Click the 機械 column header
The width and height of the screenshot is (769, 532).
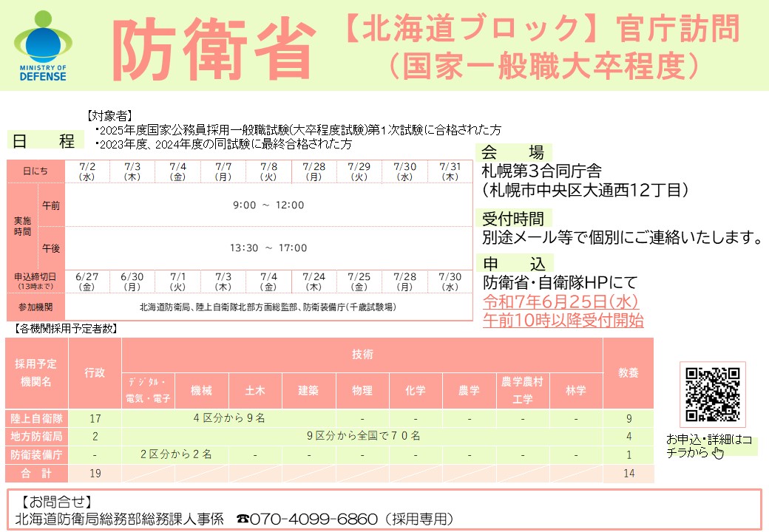[x=202, y=390]
